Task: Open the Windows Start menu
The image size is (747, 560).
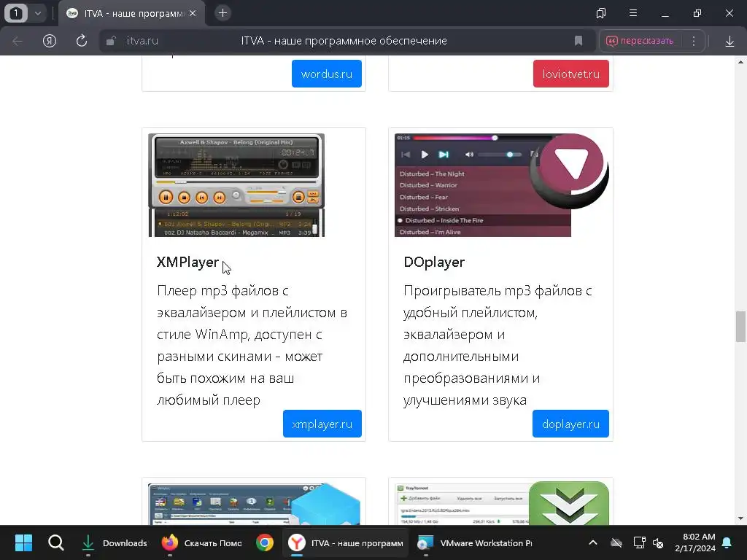Action: (23, 542)
